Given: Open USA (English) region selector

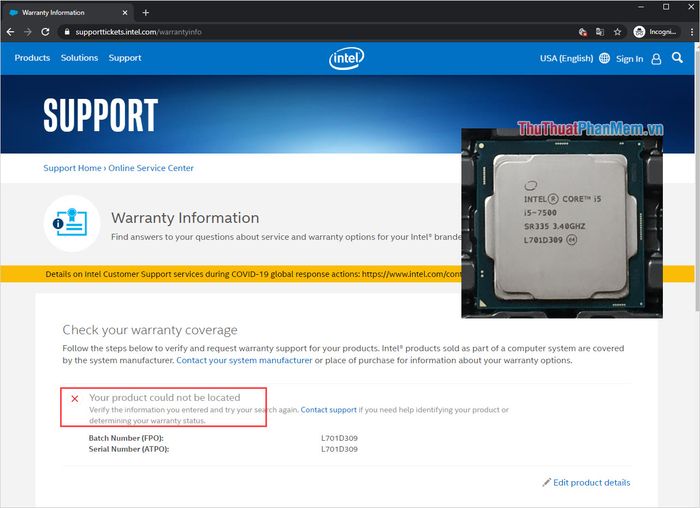Looking at the screenshot, I should [x=567, y=58].
